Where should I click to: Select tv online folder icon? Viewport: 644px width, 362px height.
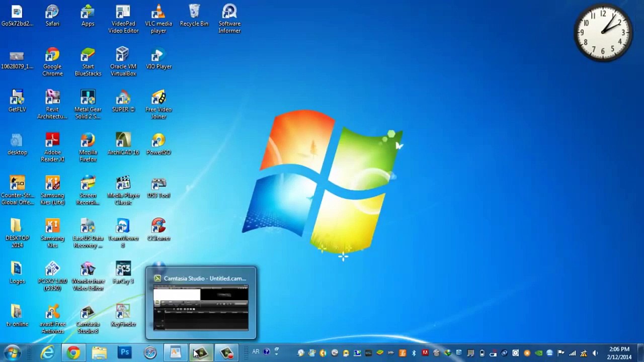[17, 316]
